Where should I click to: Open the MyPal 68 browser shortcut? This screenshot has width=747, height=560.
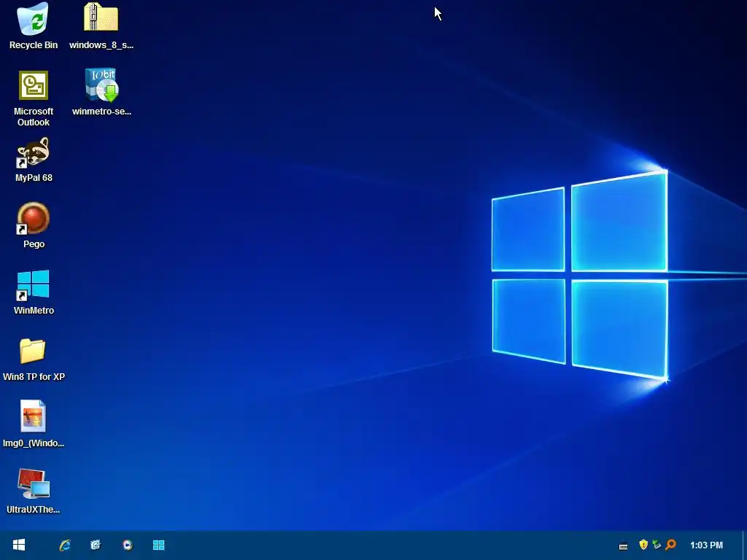34,152
